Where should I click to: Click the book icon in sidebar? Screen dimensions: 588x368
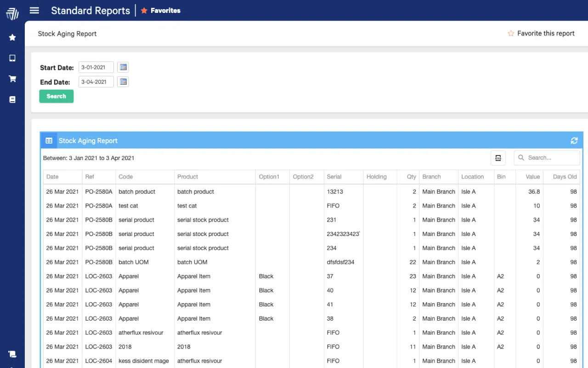tap(12, 99)
